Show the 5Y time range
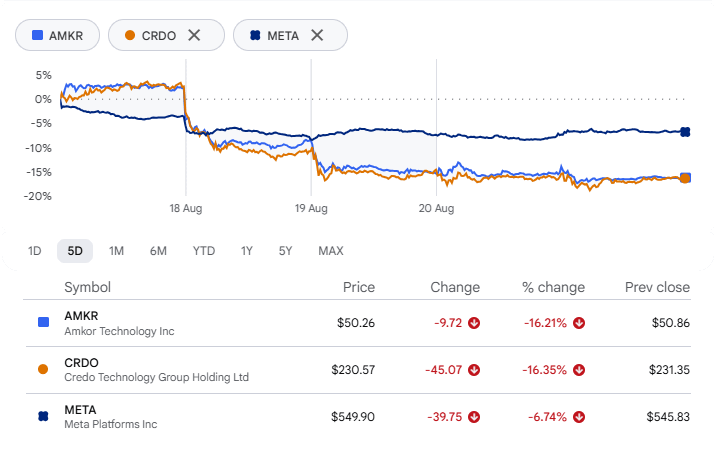 pyautogui.click(x=285, y=251)
